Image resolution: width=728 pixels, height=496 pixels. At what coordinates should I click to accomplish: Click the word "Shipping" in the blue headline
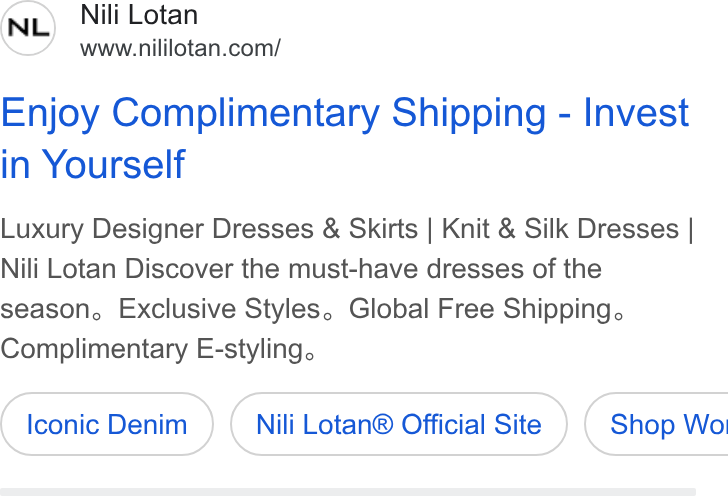(x=469, y=113)
